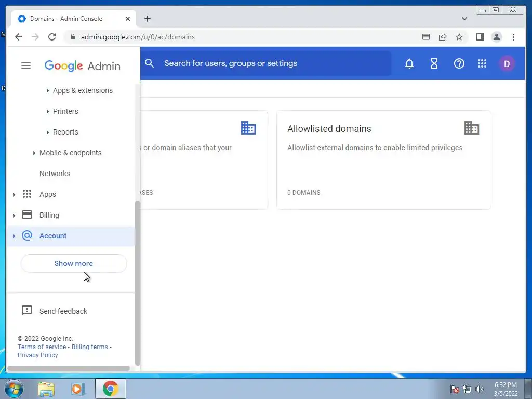The image size is (532, 399).
Task: Expand the Billing section arrow
Action: (14, 216)
